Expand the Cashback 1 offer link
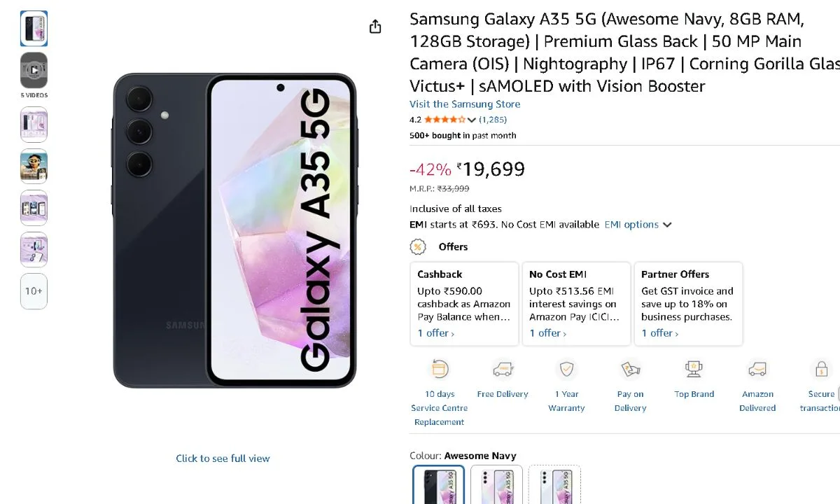Viewport: 840px width, 504px height. pyautogui.click(x=435, y=333)
